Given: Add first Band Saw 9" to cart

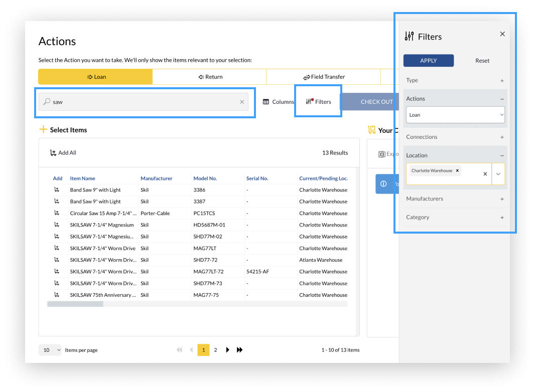Looking at the screenshot, I should coord(57,190).
